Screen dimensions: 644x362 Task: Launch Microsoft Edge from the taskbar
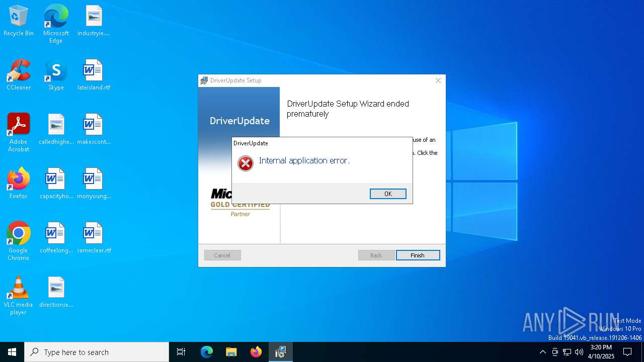tap(207, 352)
